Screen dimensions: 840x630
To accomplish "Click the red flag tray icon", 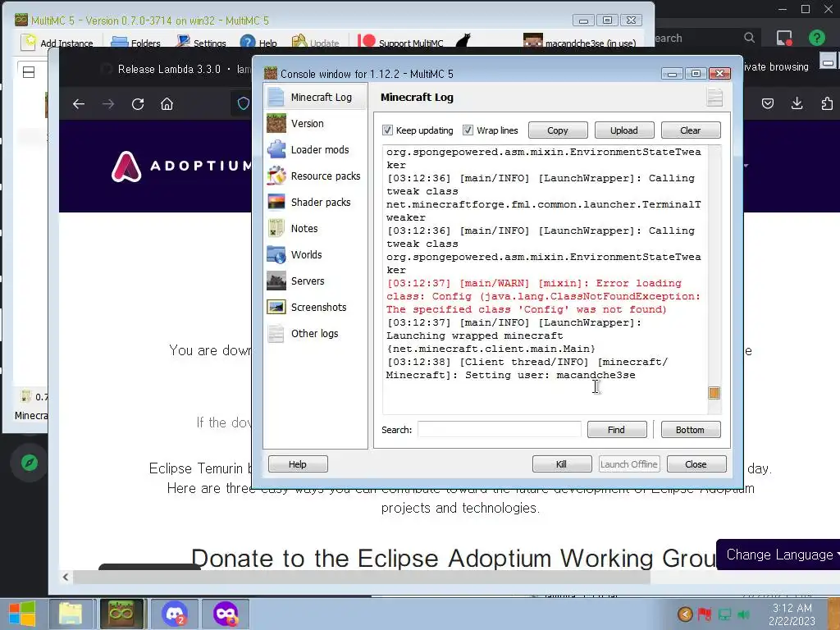I will 705,614.
